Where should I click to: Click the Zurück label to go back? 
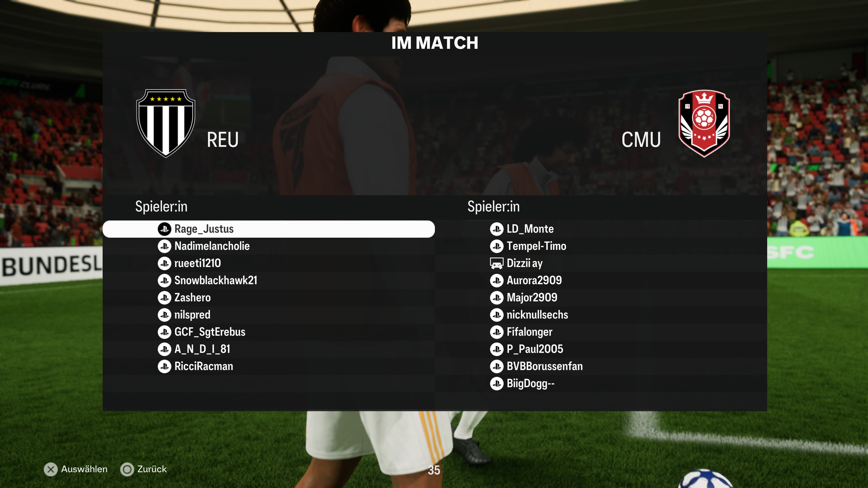coord(152,469)
